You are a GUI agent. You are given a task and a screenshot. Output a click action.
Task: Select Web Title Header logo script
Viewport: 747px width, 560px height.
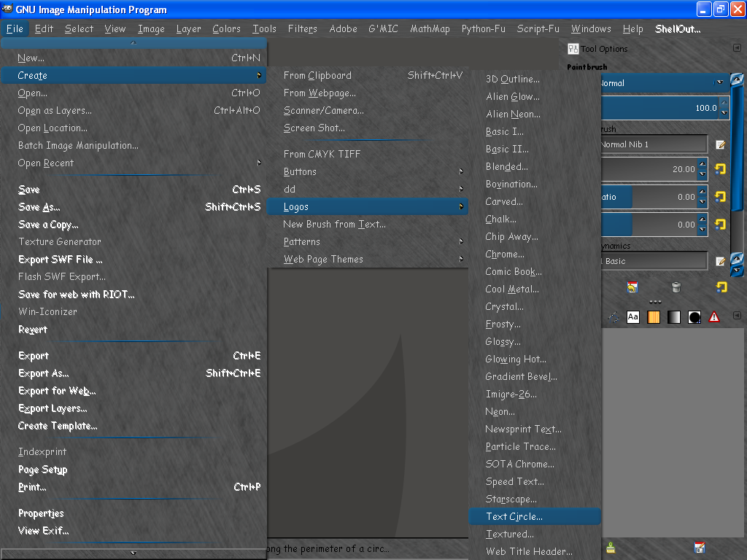click(x=535, y=551)
